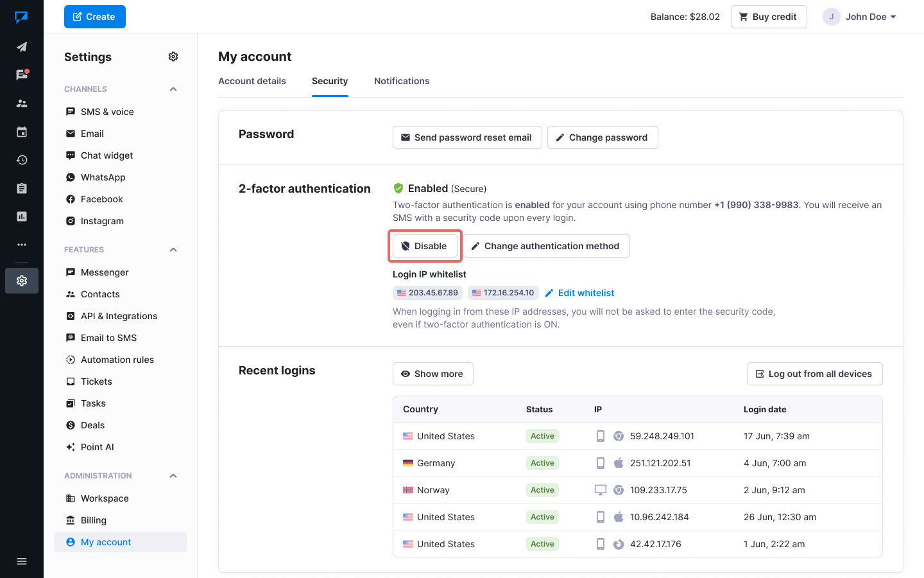Click the settings gear next to Settings heading

173,57
